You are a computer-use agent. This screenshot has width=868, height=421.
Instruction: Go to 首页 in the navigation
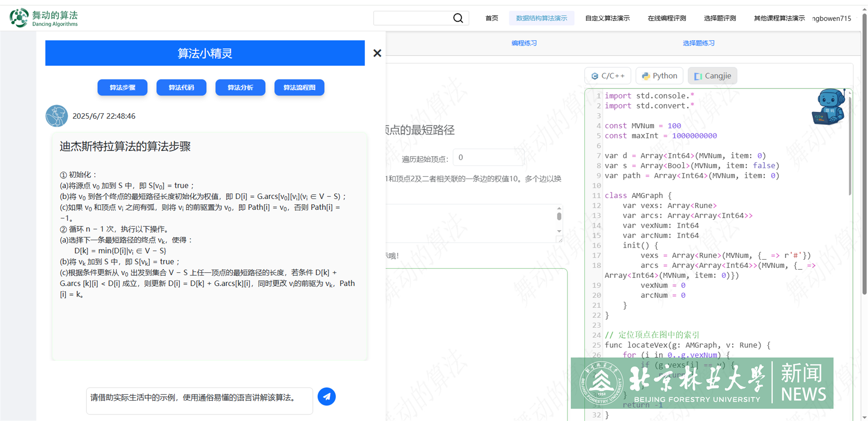pos(492,18)
